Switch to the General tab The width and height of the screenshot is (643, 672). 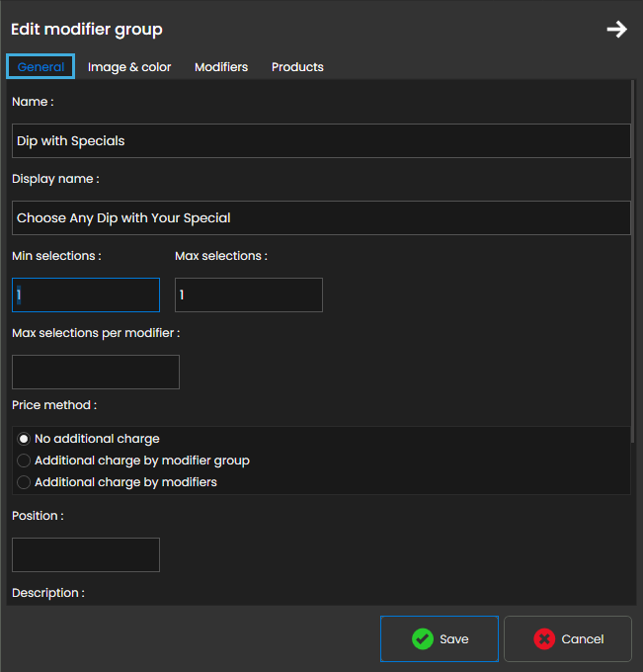40,67
